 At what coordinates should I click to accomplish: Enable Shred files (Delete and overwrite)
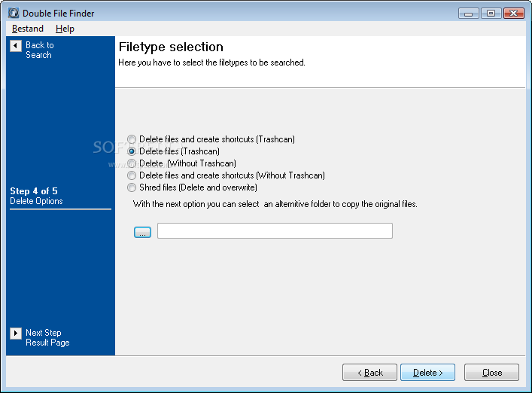(x=132, y=187)
